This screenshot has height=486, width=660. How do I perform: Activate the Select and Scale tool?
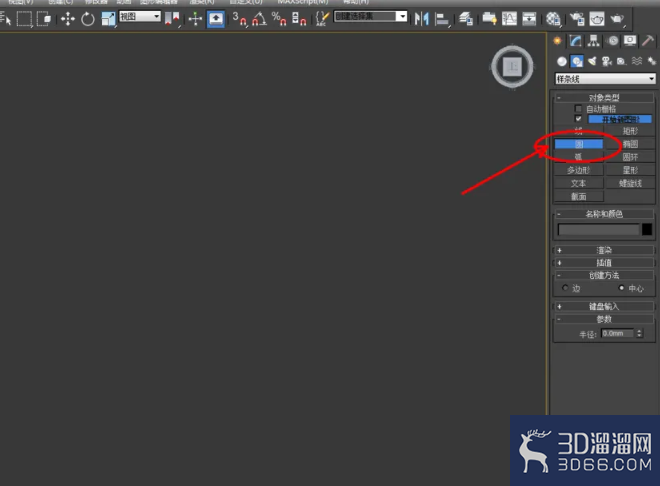tap(108, 19)
